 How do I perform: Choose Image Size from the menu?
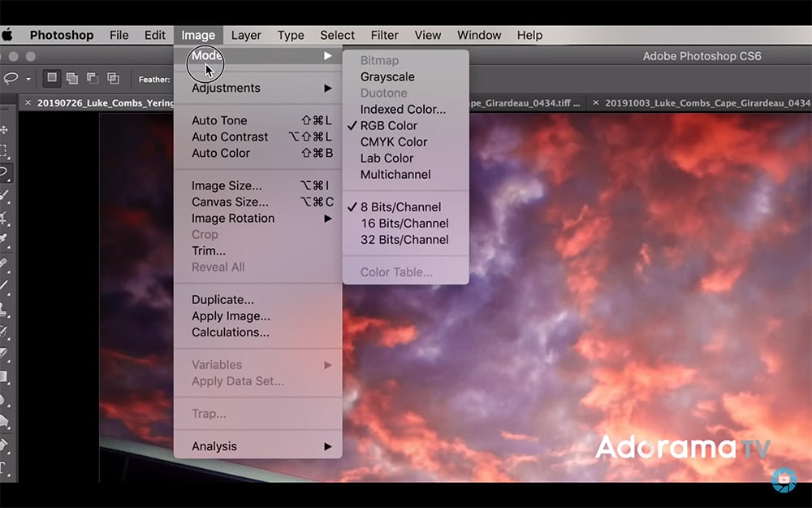tap(227, 185)
